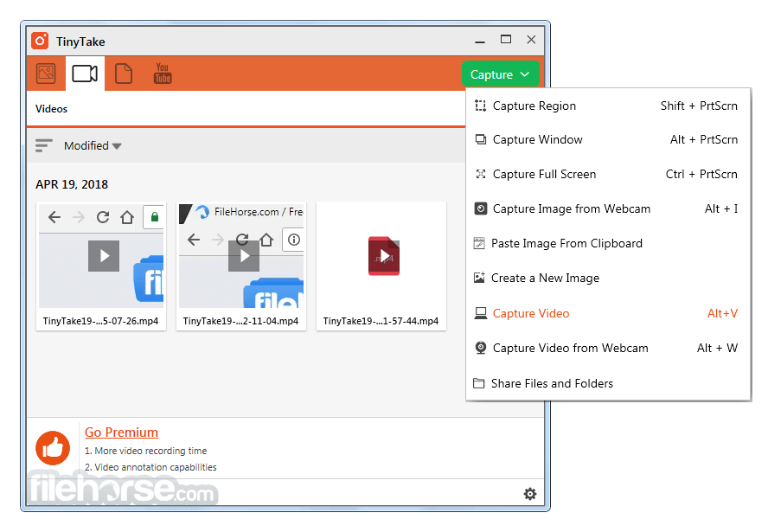Click the Alt + PrtScrn shortcut text
The width and height of the screenshot is (768, 532).
[703, 139]
